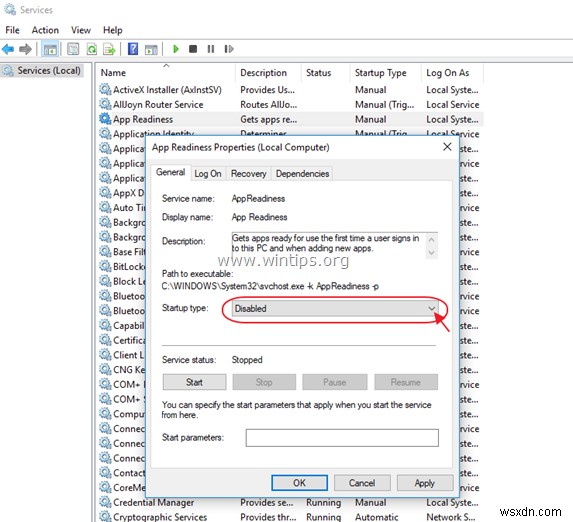Click the AppX D service gear icon
573x522 pixels.
tap(105, 193)
